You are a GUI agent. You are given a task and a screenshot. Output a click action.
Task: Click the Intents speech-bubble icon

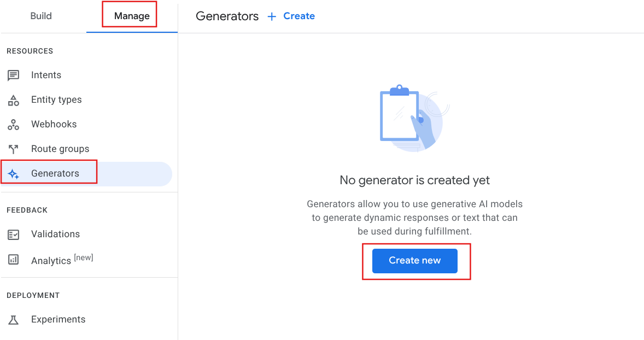pos(14,75)
